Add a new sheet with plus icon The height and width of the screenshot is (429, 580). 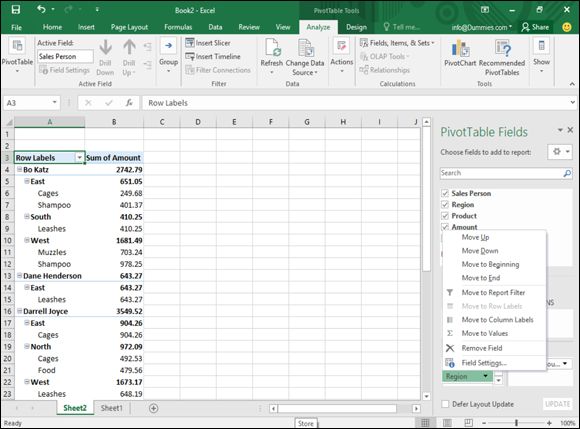153,408
